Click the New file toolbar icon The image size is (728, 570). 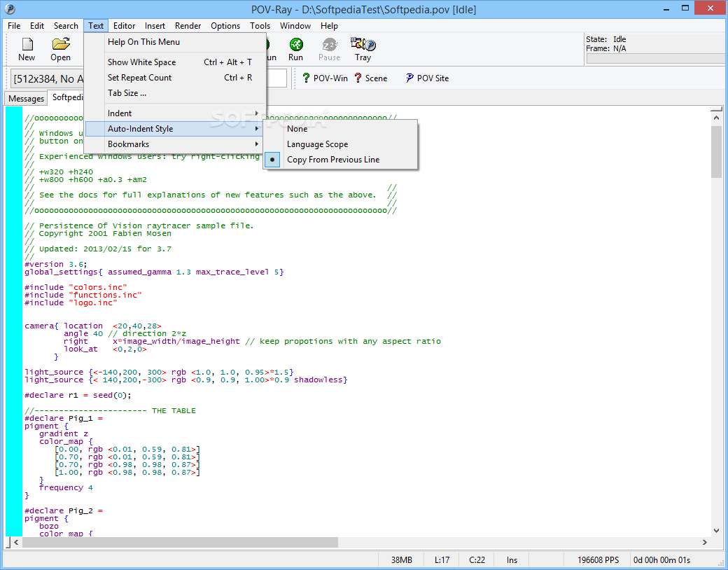[27, 49]
